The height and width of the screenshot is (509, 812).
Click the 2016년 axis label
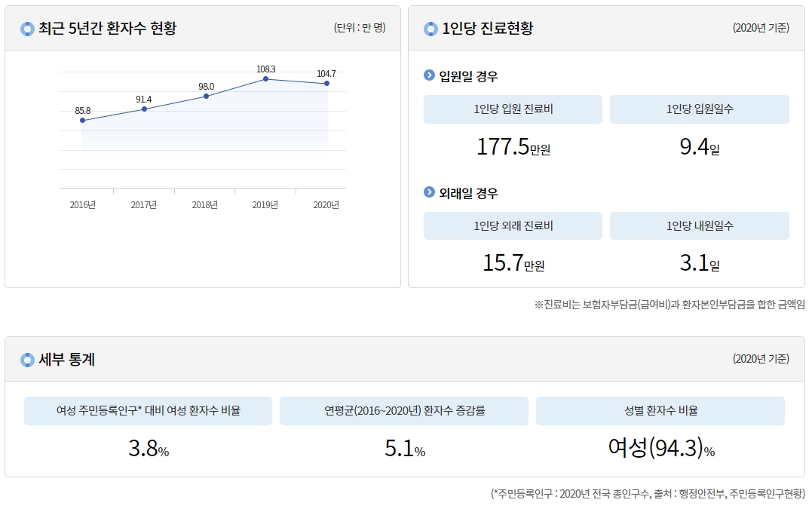[83, 205]
